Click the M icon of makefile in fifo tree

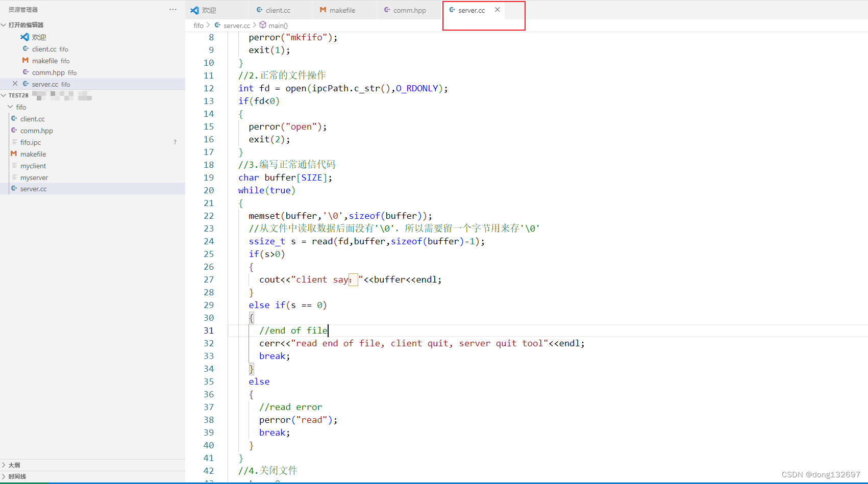pyautogui.click(x=14, y=154)
